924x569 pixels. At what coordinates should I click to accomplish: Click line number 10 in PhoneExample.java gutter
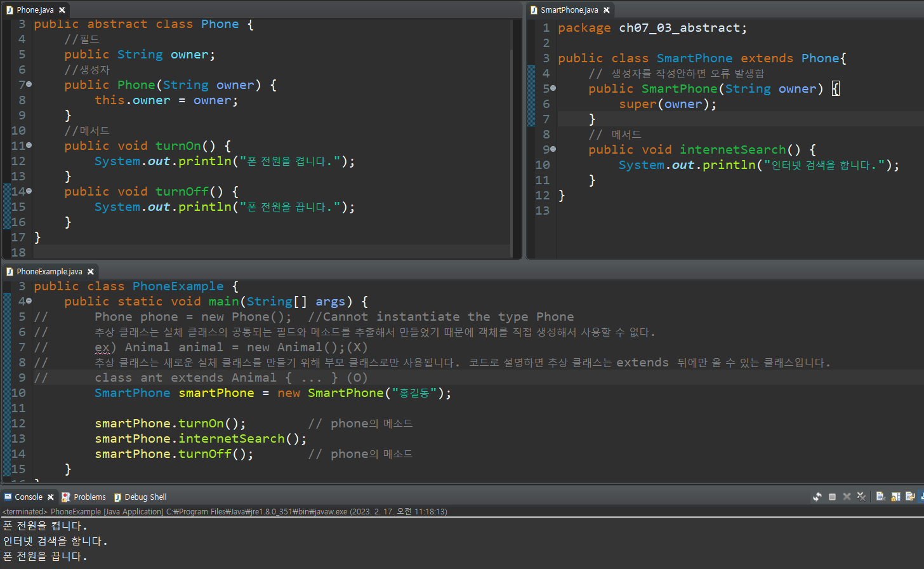point(18,393)
